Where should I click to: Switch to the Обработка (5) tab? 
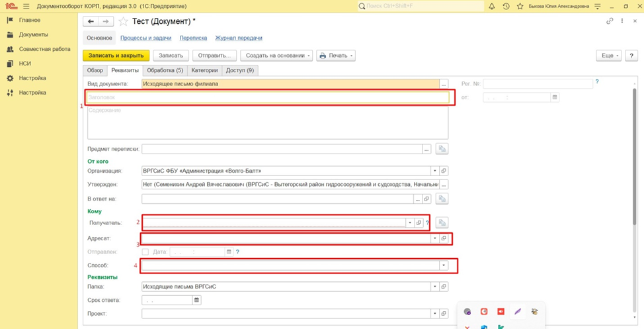click(x=165, y=70)
